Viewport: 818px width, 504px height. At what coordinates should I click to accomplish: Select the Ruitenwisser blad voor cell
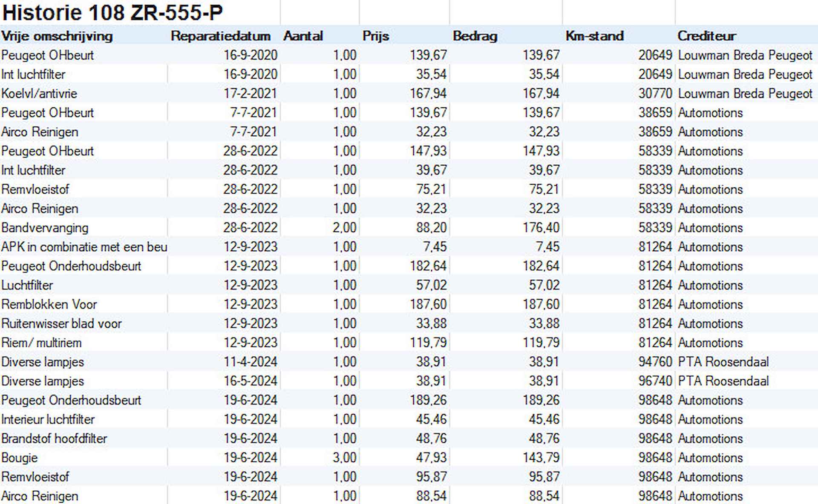click(61, 323)
